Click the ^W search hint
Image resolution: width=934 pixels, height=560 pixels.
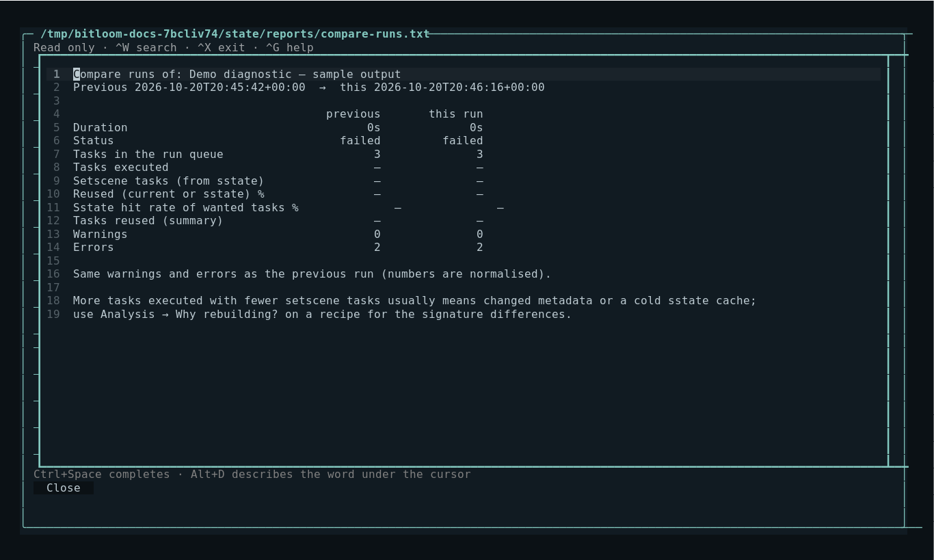coord(146,48)
